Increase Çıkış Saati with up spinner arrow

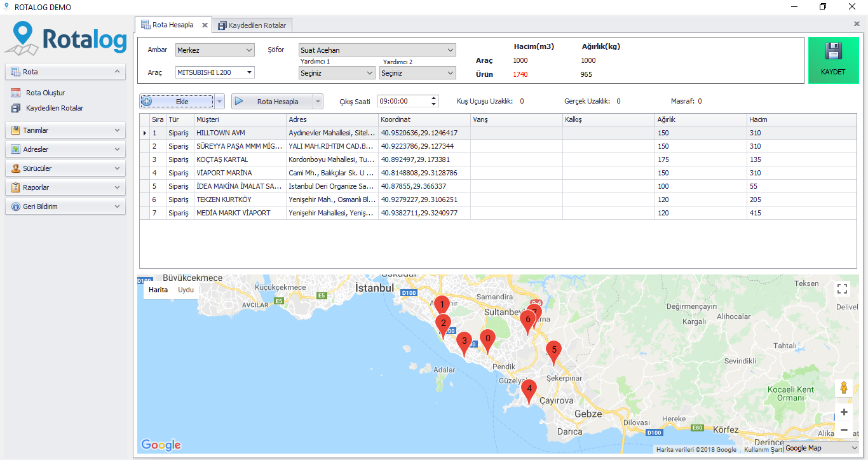point(434,98)
